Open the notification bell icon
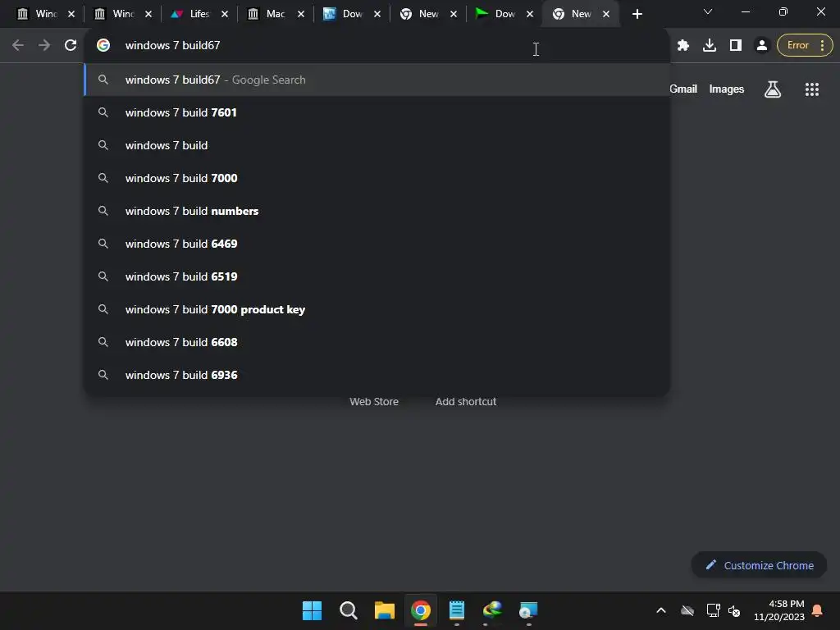 pos(818,610)
